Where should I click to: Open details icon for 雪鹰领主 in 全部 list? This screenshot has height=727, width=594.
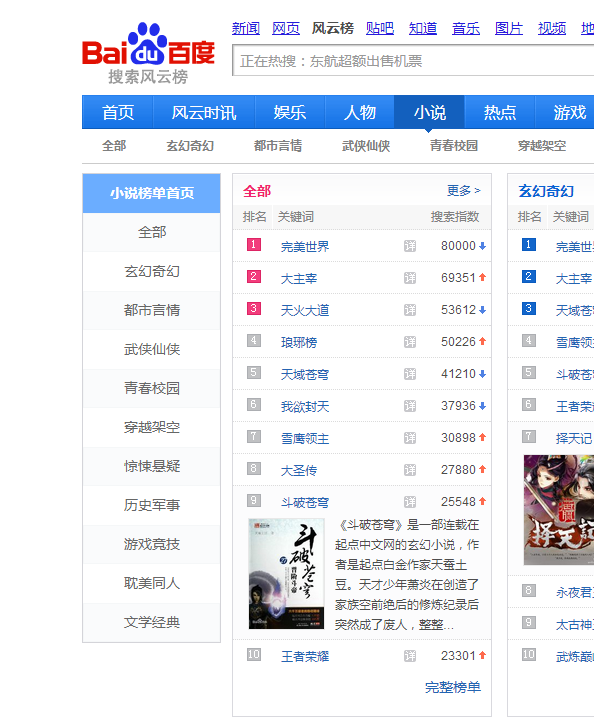410,438
